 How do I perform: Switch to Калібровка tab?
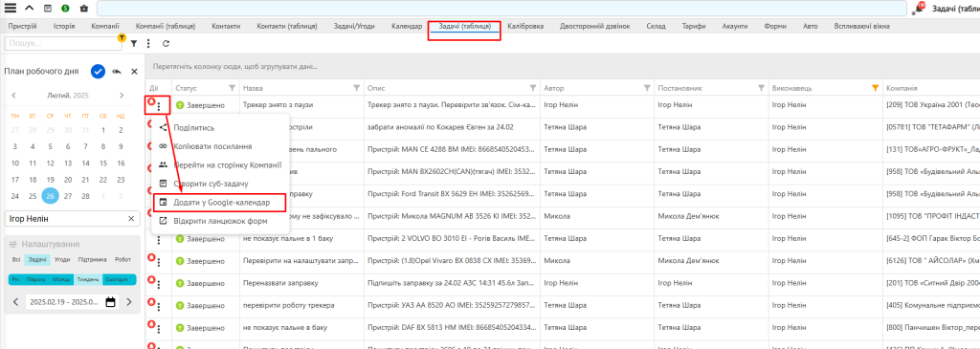click(525, 26)
